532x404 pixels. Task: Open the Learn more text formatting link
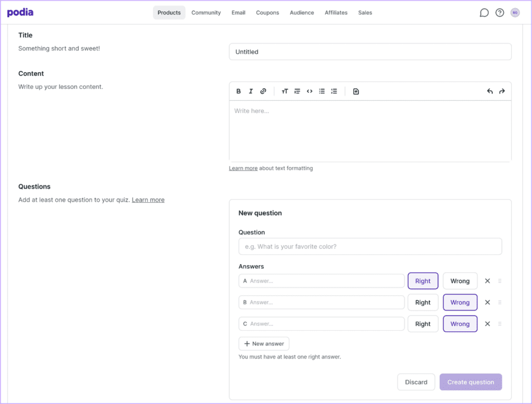243,168
